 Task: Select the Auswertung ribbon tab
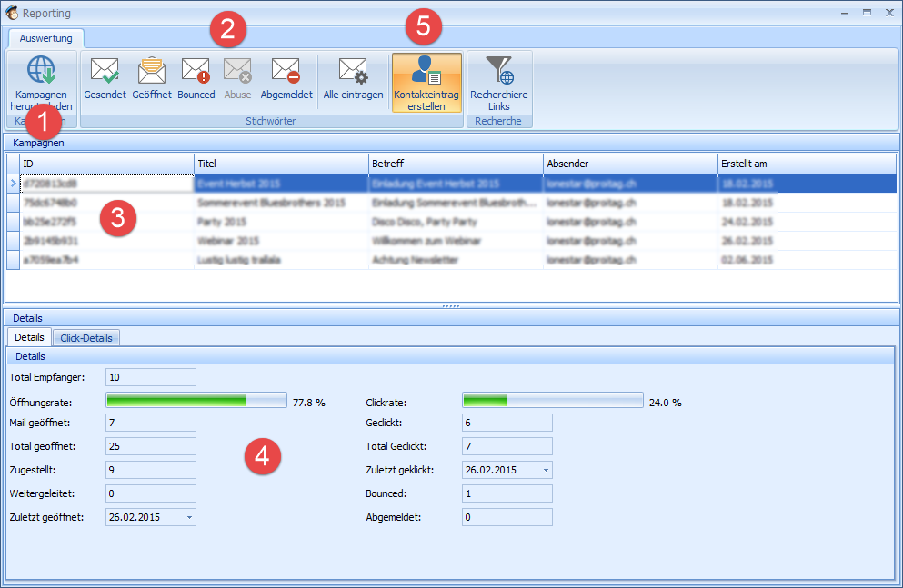46,38
